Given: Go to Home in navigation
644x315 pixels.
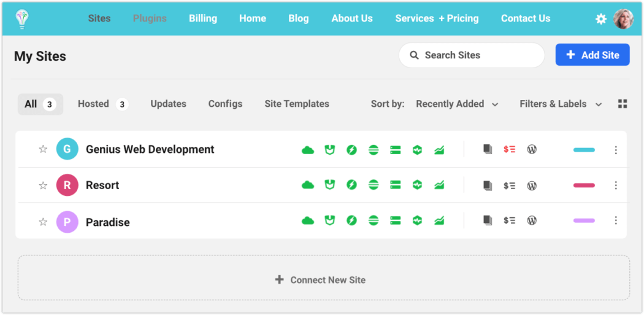Looking at the screenshot, I should 253,18.
